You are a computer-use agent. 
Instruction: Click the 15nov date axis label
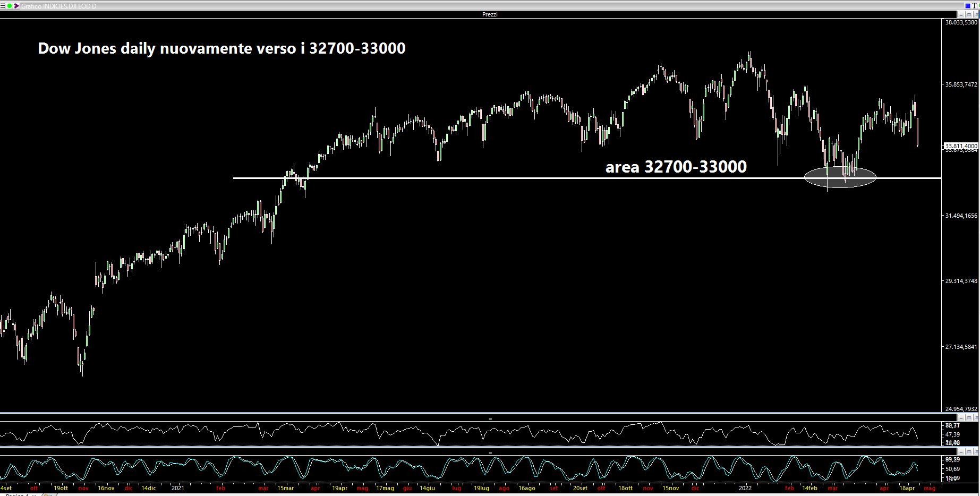point(670,488)
